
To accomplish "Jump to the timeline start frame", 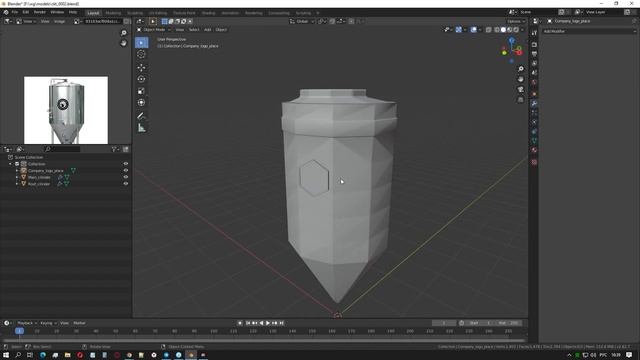I will coord(247,323).
